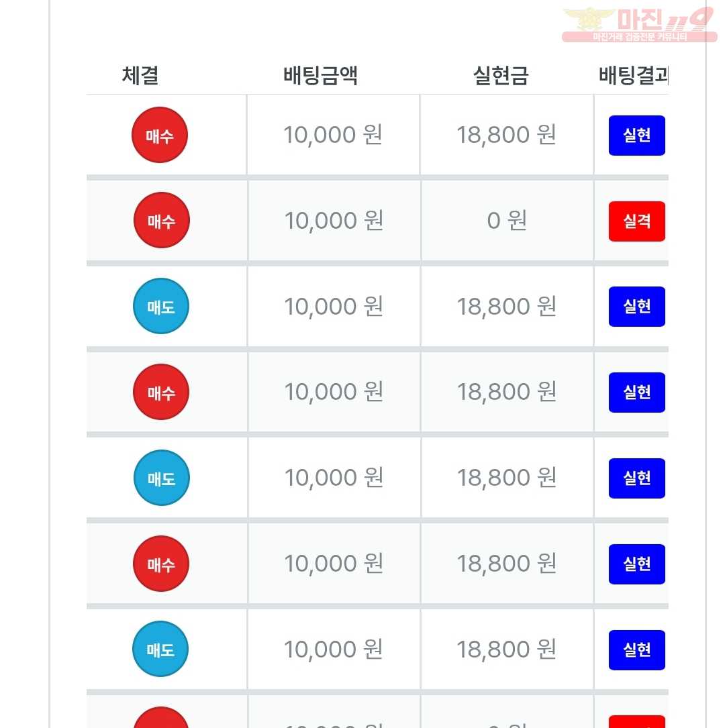Click the 매수 circle in the sixth row
This screenshot has width=725, height=728.
click(161, 564)
